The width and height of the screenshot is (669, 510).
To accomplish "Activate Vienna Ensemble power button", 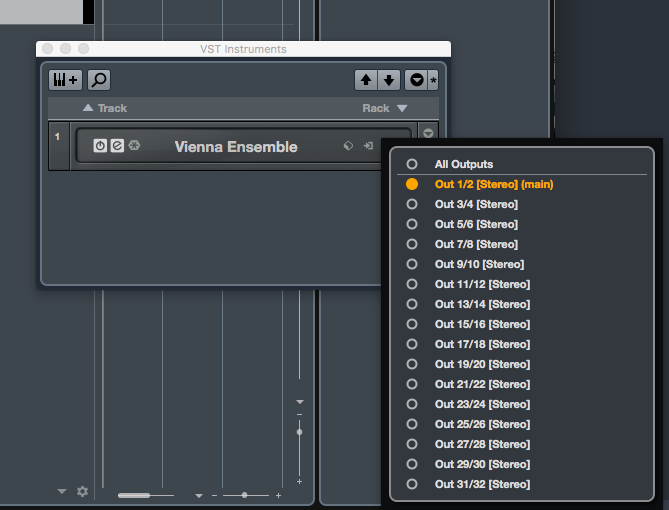I will coord(100,146).
